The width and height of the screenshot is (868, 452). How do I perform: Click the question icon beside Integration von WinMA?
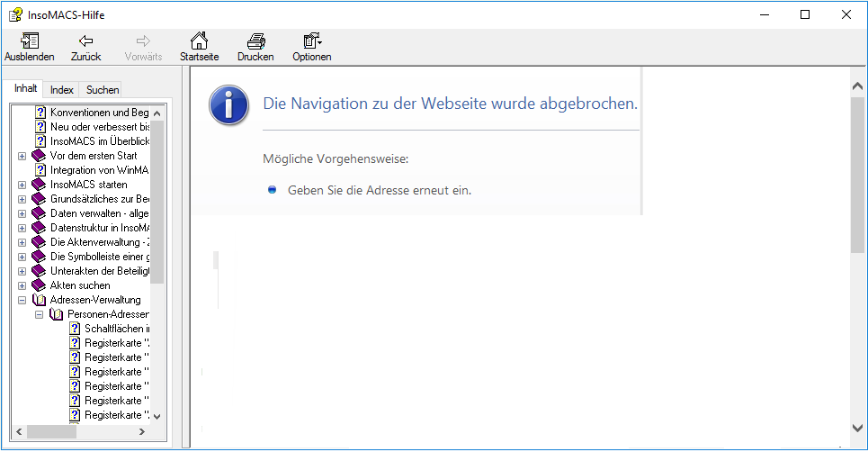pos(40,170)
